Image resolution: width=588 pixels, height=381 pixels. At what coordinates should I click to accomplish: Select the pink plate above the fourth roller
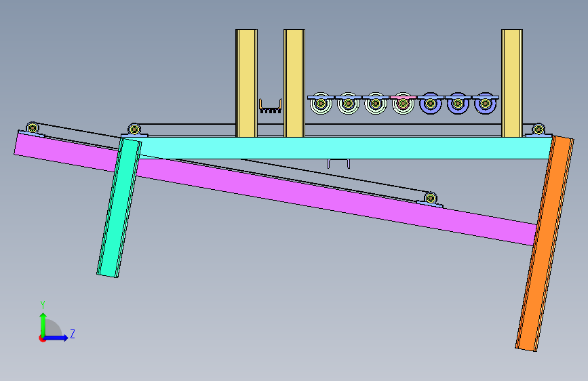tap(403, 98)
